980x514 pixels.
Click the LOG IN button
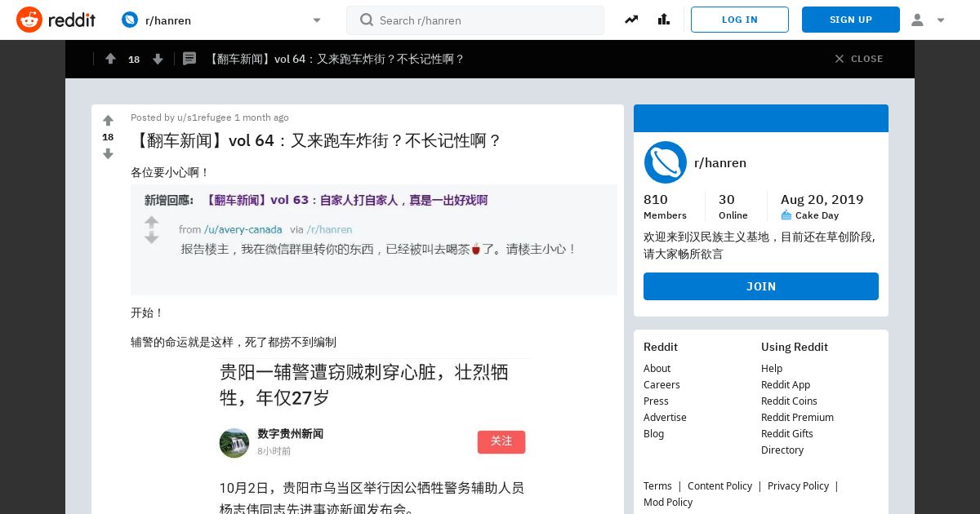coord(740,20)
